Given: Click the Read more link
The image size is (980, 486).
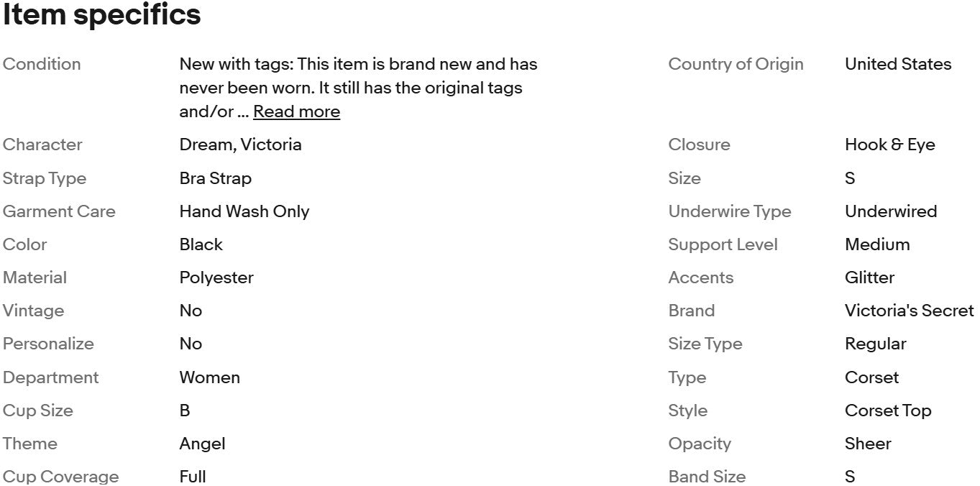Looking at the screenshot, I should [x=296, y=111].
